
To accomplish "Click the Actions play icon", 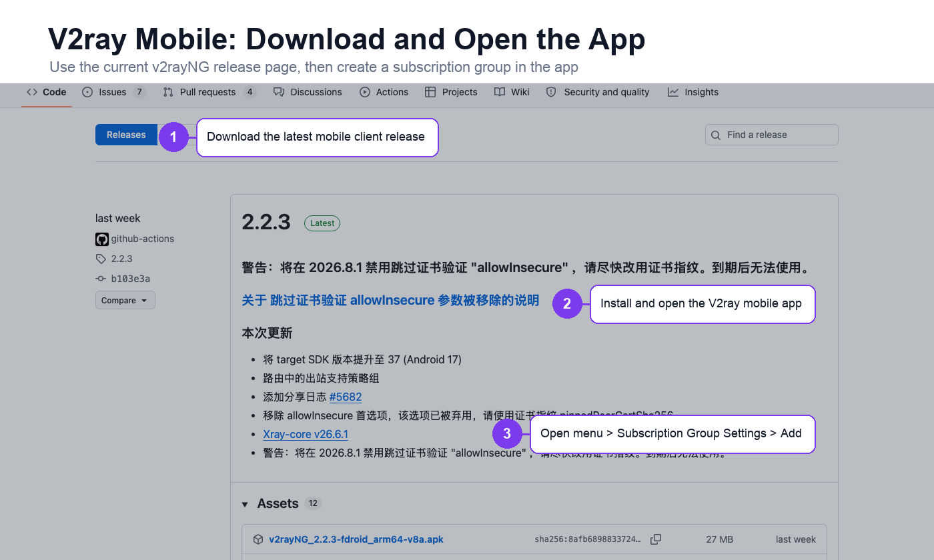I will [x=365, y=92].
